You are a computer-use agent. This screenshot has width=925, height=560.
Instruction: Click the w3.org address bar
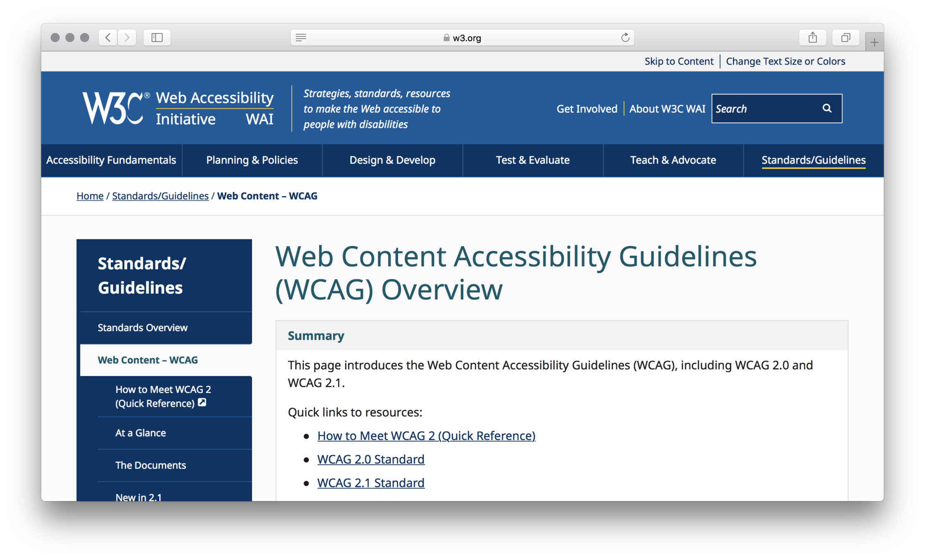pos(462,38)
